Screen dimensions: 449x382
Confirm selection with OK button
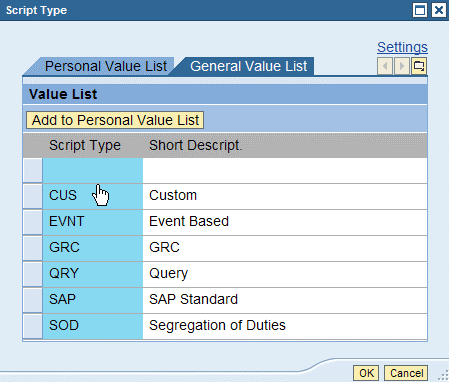pos(366,373)
